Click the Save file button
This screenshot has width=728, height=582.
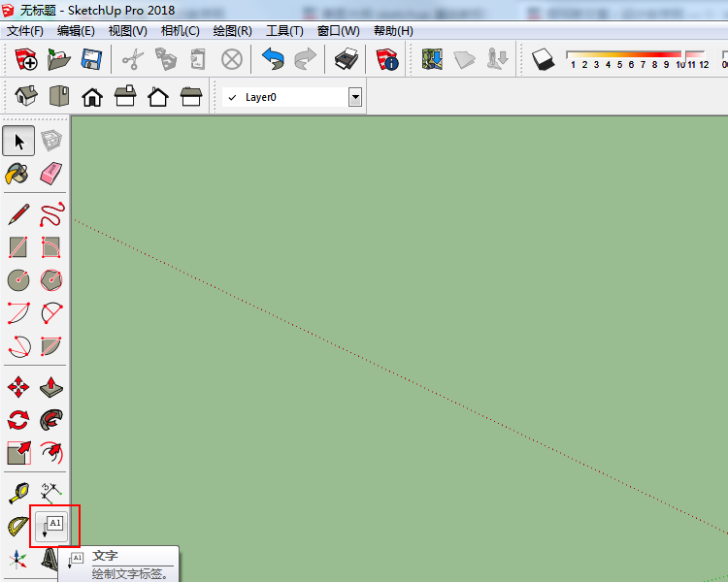coord(92,60)
